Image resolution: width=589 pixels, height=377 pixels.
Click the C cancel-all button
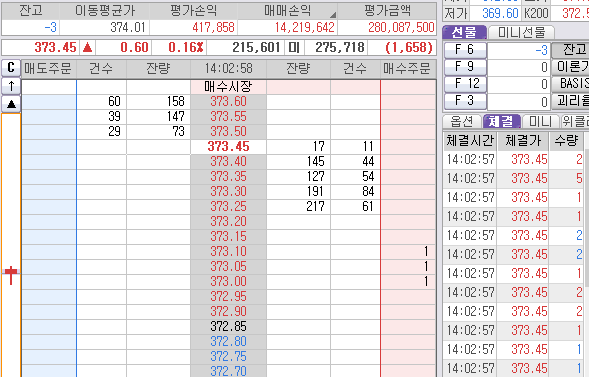11,68
